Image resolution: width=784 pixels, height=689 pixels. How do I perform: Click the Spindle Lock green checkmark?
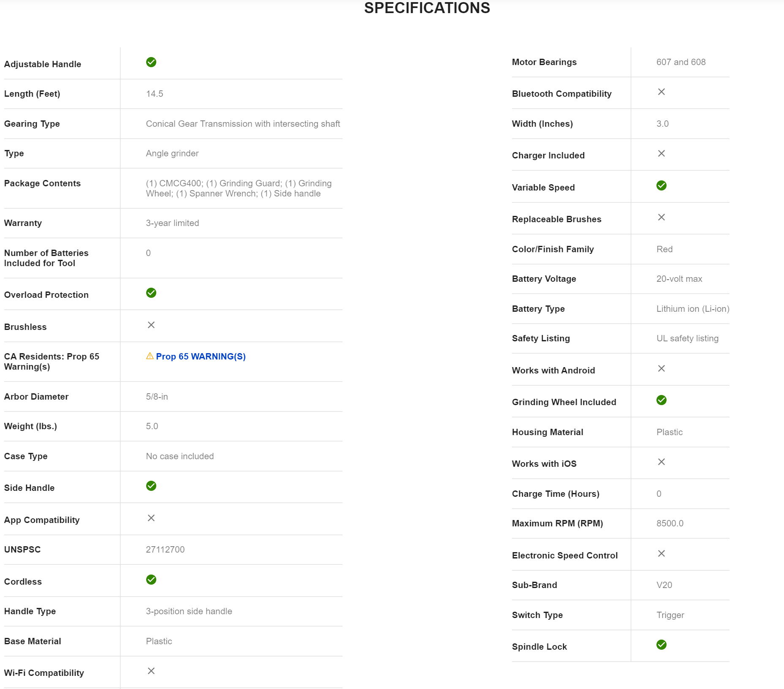pos(661,645)
